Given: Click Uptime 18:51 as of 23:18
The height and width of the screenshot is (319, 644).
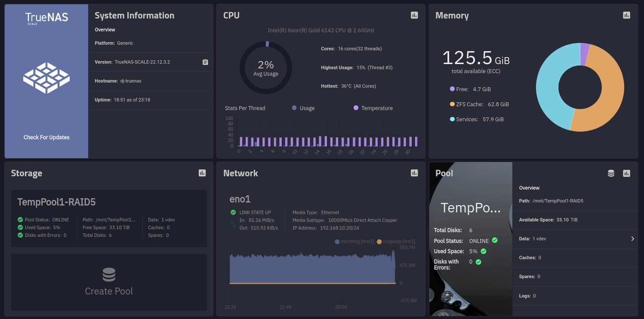Looking at the screenshot, I should click(122, 100).
